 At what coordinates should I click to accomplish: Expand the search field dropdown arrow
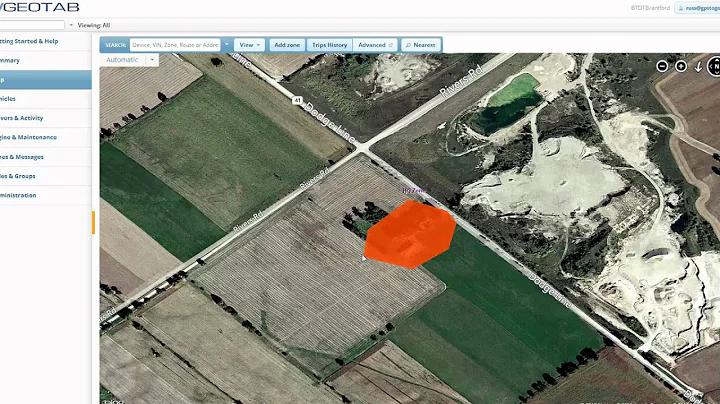click(x=226, y=45)
